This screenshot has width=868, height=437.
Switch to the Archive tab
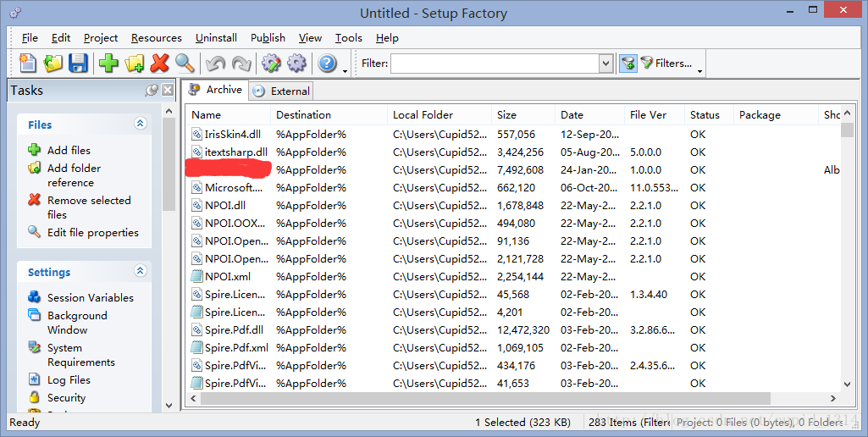(216, 90)
